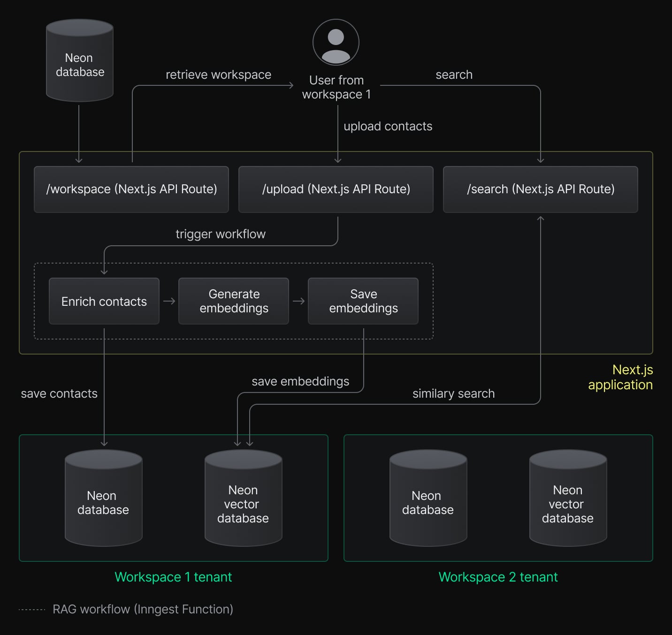Click arrow between Generate embeddings and Save embeddings
Viewport: 672px width, 635px height.
click(298, 301)
